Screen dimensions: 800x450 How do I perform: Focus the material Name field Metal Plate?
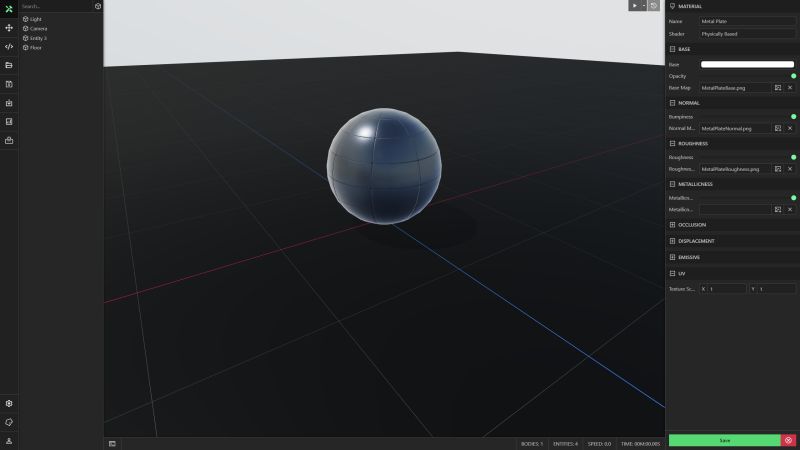pos(747,21)
